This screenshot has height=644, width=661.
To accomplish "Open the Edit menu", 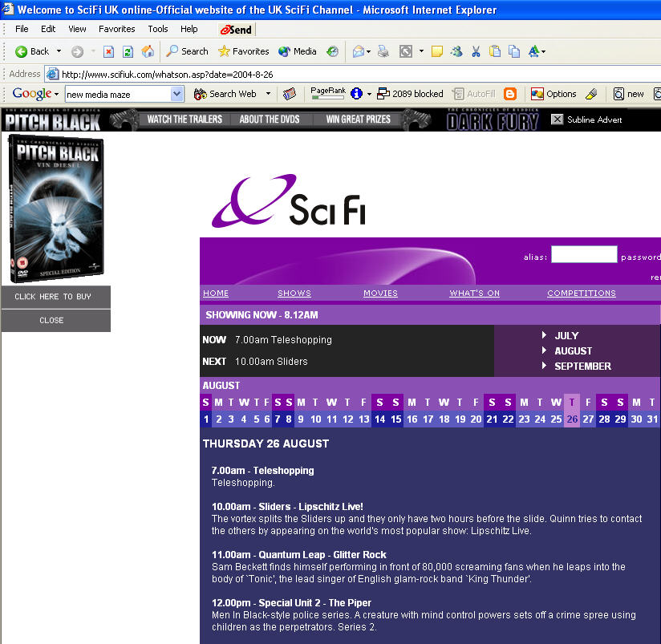I will coord(48,29).
